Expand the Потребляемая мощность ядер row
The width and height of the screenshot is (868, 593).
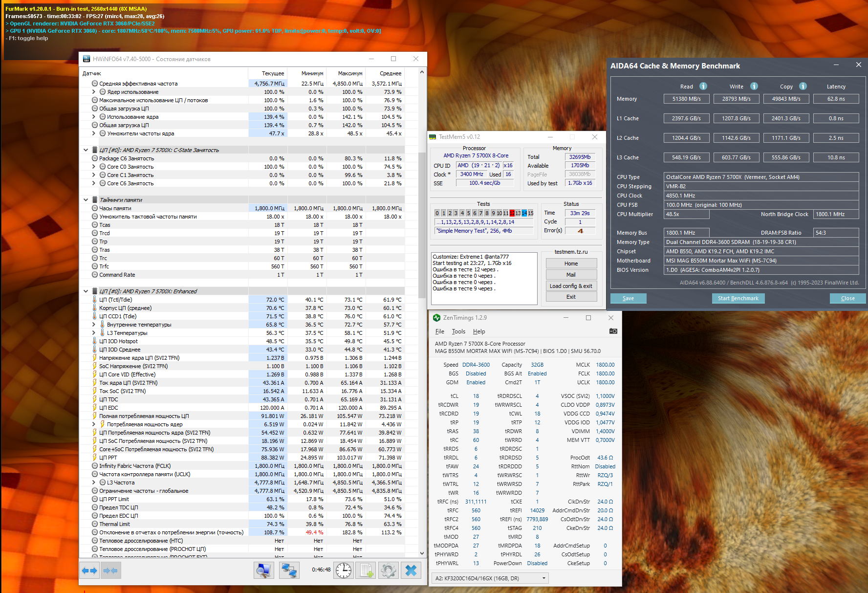tap(93, 424)
